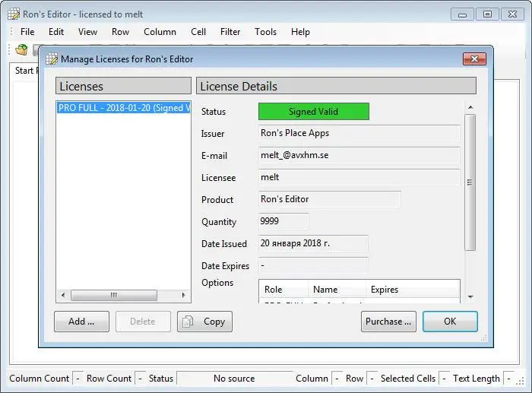
Task: Click the green Signed Valid status box
Action: click(313, 112)
